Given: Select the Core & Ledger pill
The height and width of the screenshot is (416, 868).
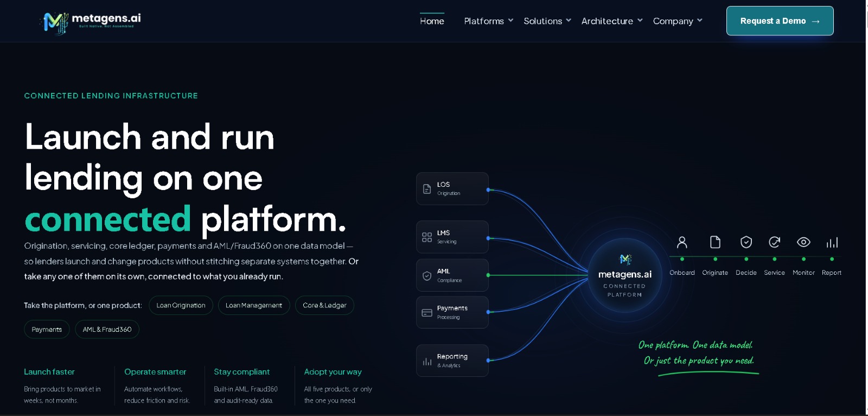Looking at the screenshot, I should click(324, 305).
